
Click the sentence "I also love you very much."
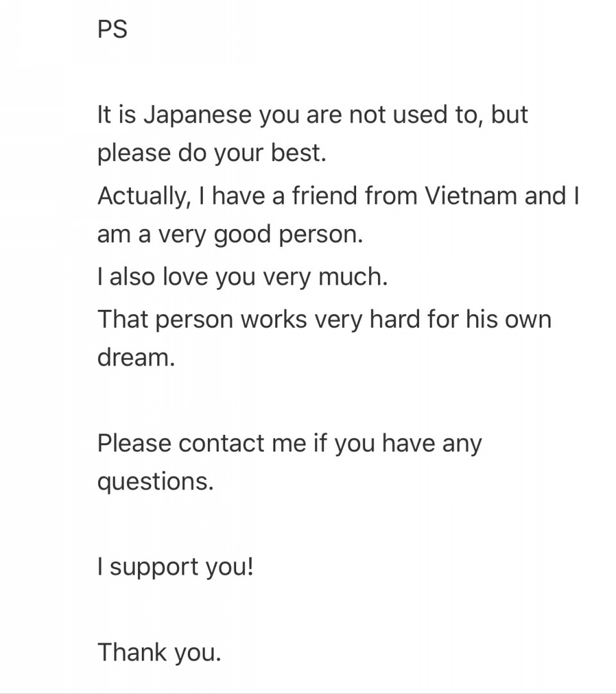[x=243, y=278]
